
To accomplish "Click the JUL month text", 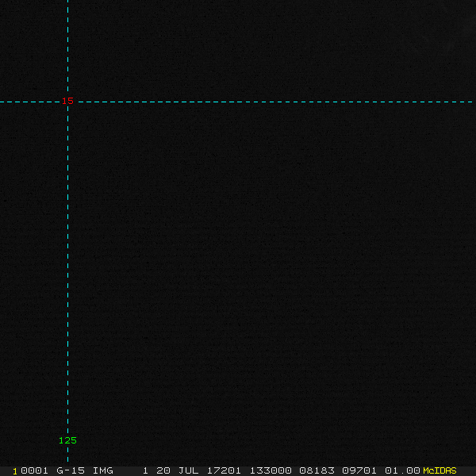I will [x=188, y=470].
